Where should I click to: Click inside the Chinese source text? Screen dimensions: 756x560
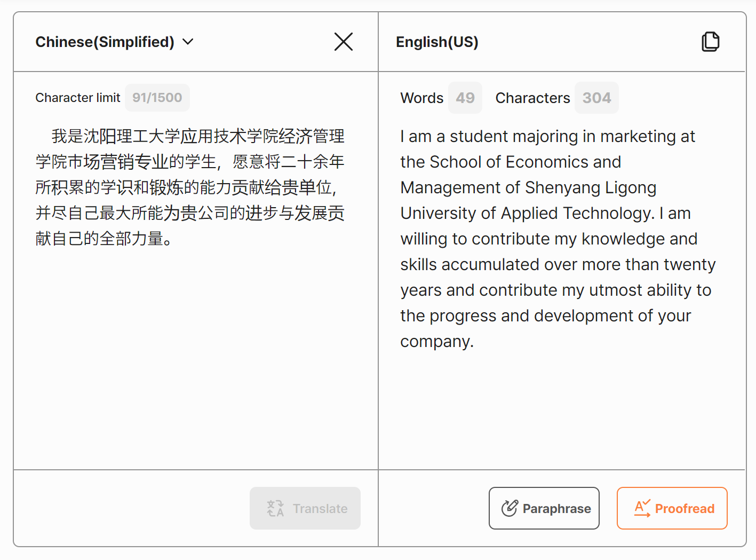(x=190, y=187)
